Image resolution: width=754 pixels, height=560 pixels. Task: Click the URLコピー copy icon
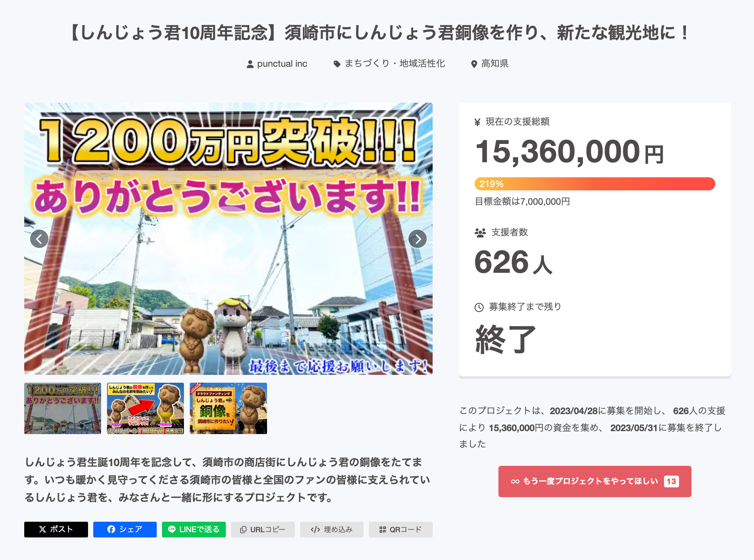[243, 529]
